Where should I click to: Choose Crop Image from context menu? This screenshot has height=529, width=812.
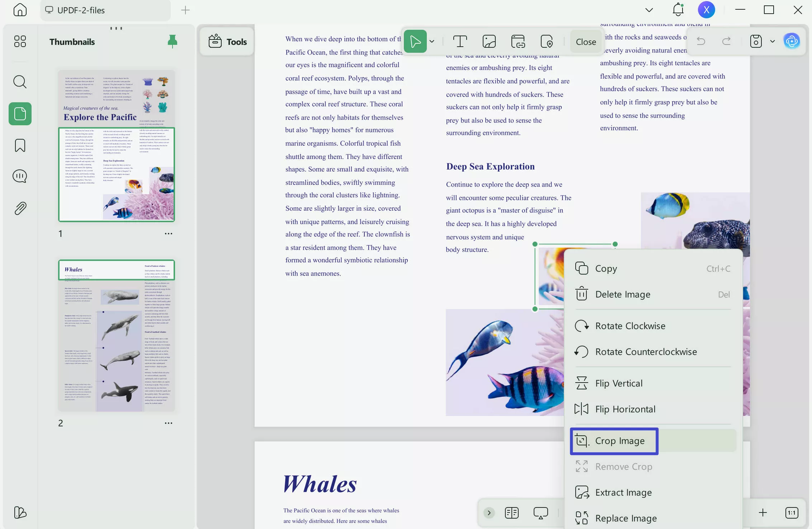click(x=620, y=441)
